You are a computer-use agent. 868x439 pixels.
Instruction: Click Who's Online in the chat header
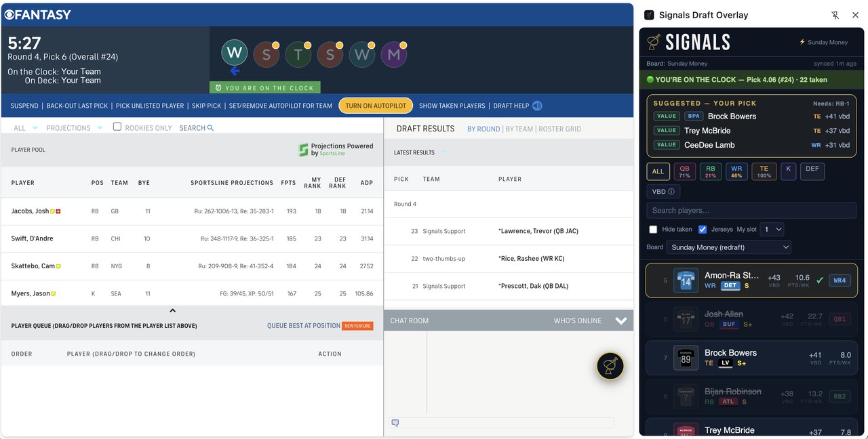(x=578, y=320)
